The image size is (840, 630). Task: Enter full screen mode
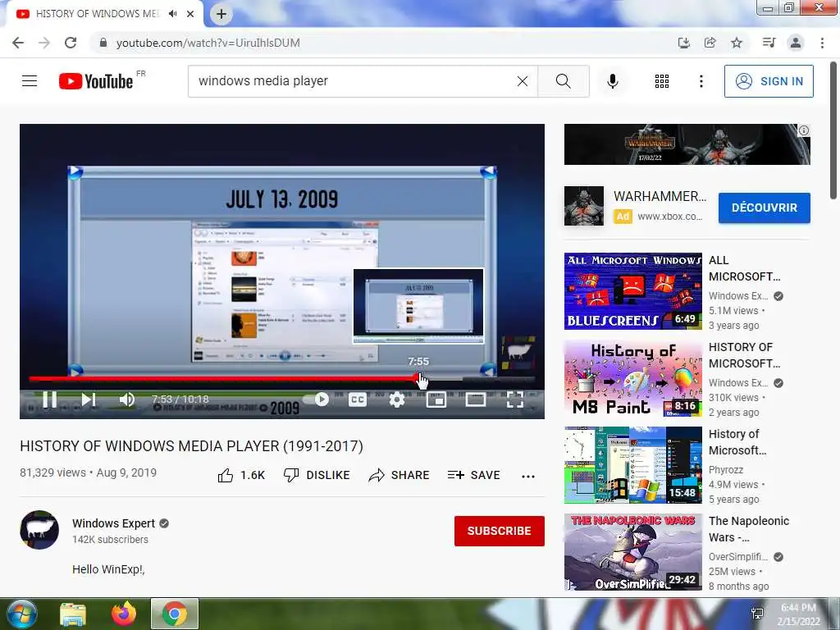(515, 399)
